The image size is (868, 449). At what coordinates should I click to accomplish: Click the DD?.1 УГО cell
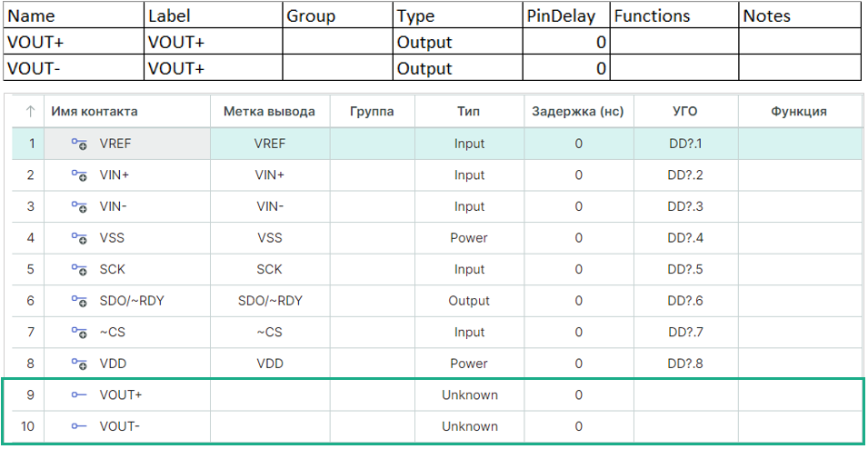click(685, 144)
